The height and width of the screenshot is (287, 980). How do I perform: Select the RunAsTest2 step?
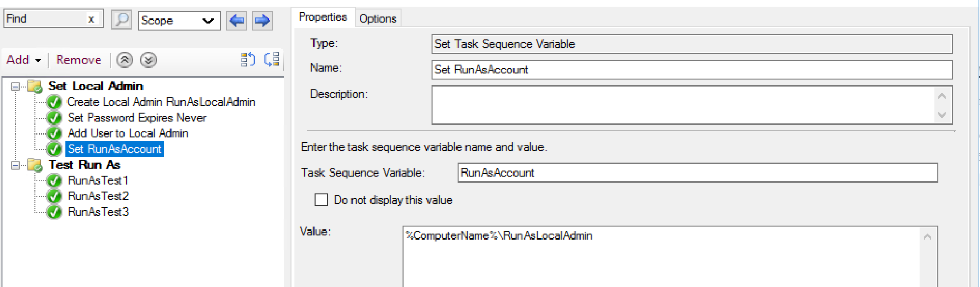pos(98,196)
